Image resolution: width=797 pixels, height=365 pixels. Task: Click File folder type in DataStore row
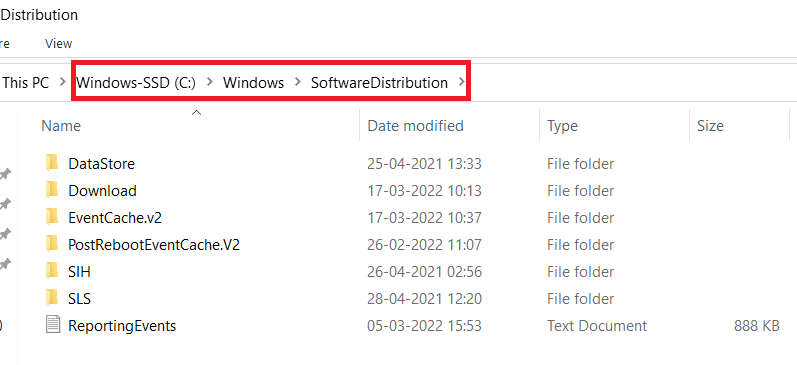click(x=580, y=164)
